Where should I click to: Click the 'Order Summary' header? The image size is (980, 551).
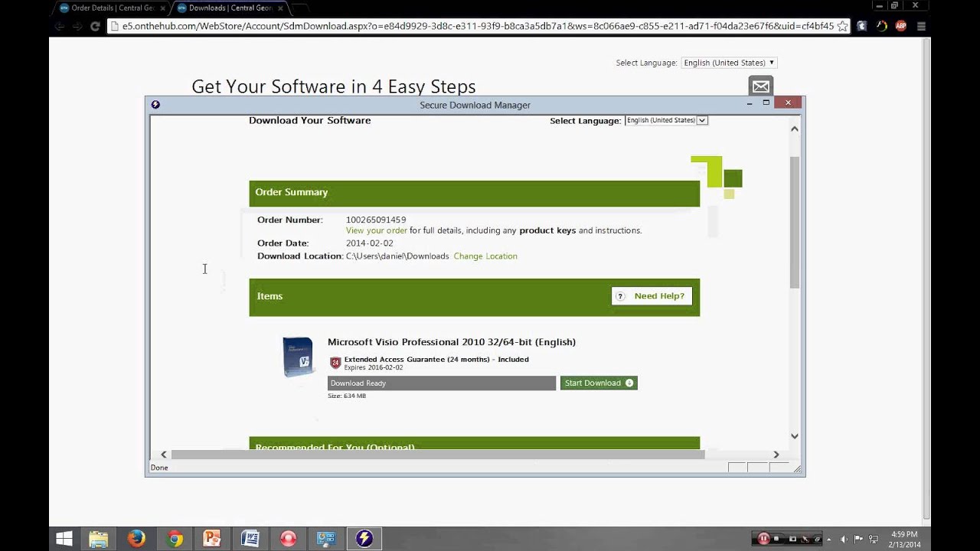292,192
